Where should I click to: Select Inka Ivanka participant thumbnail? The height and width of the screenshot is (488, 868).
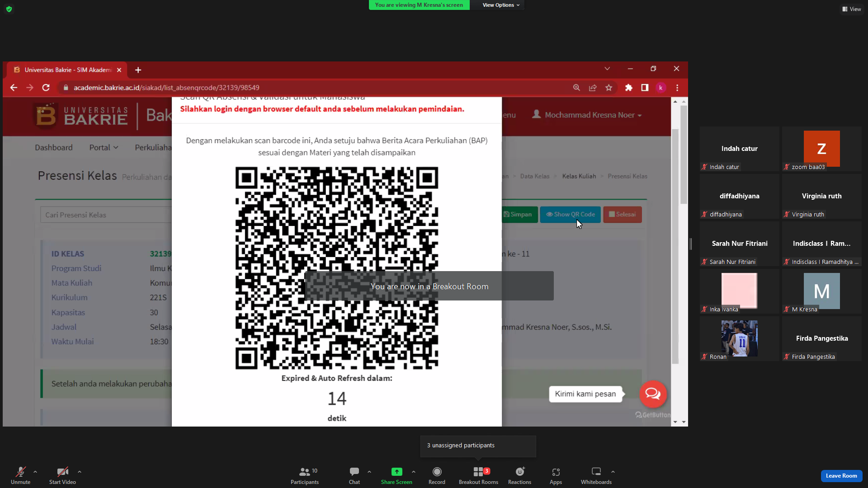click(x=740, y=291)
